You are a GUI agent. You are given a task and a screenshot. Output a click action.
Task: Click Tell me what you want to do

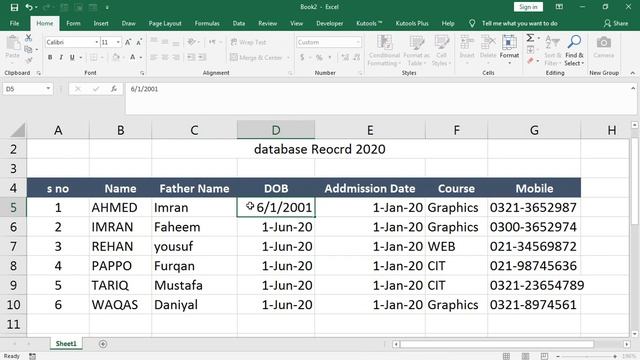[520, 23]
